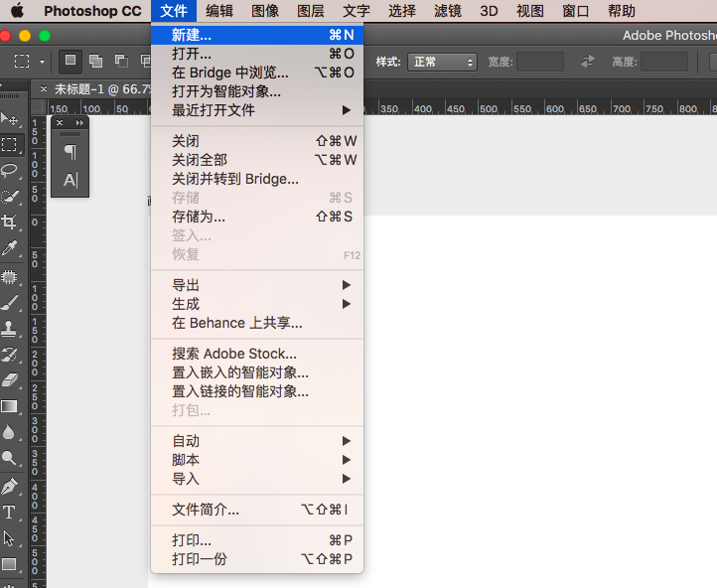
Task: Choose 关闭并转到 Bridge...
Action: [257, 179]
